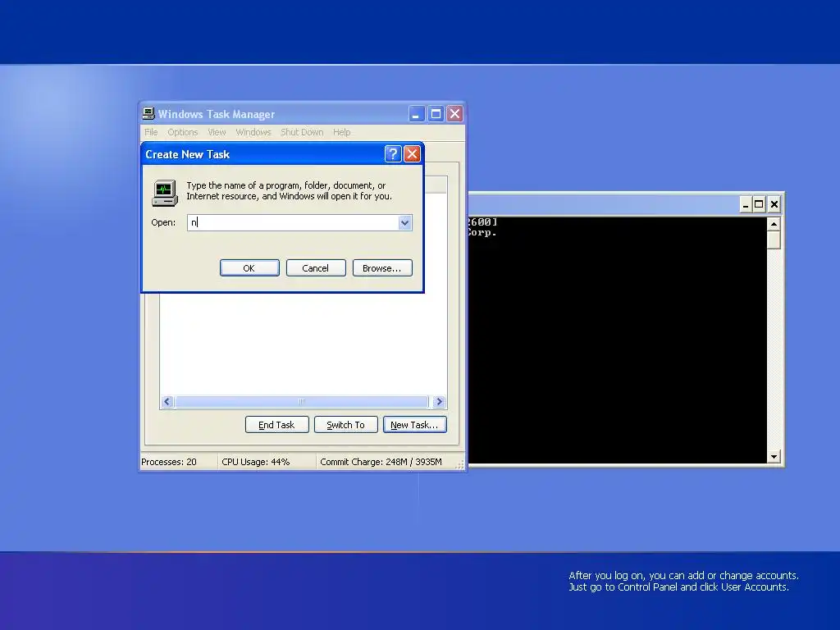
Task: Open the Help menu in Task Manager
Action: pos(342,132)
